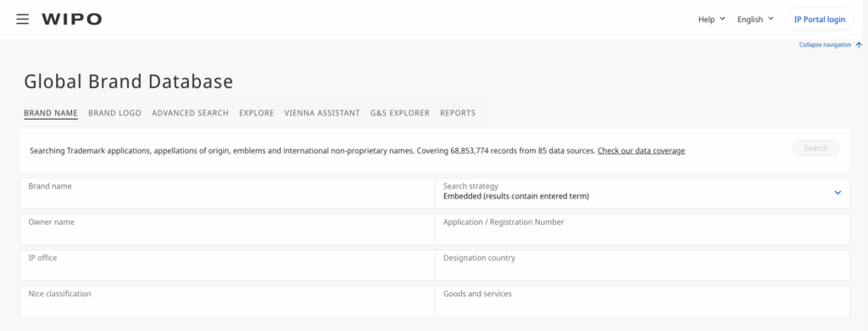Select the Embedded search strategy value
868x331 pixels.
516,196
